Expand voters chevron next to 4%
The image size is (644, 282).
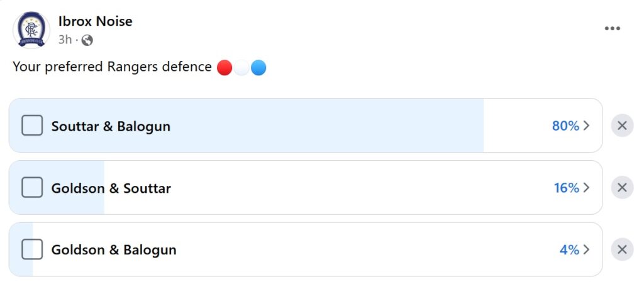click(x=587, y=249)
